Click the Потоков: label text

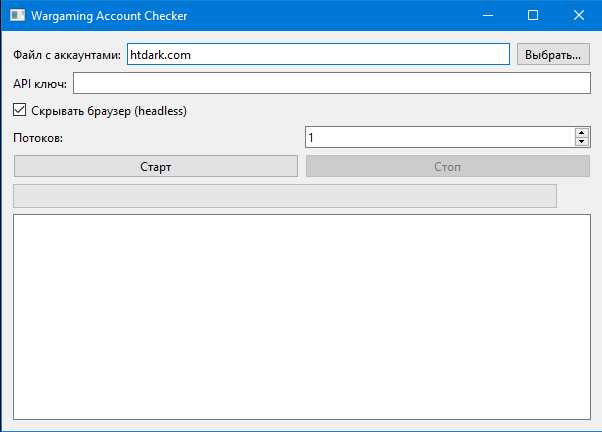coord(38,137)
